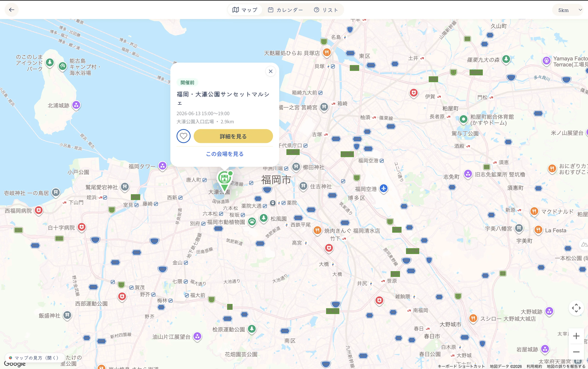The width and height of the screenshot is (588, 369).
Task: Click the 大野城市 city label
Action: click(x=451, y=324)
